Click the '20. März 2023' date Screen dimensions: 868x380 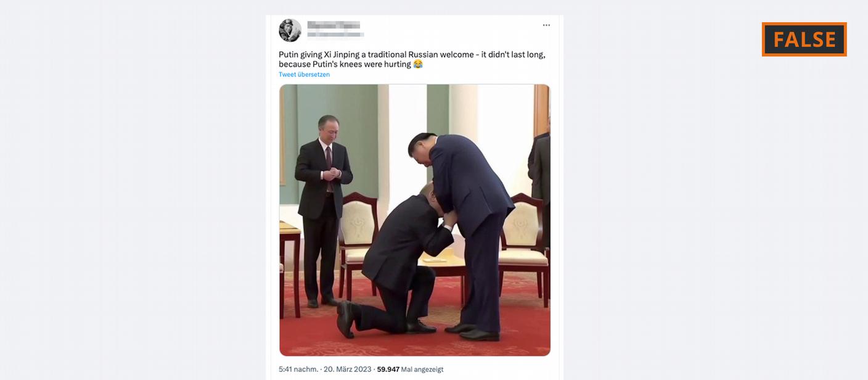(348, 370)
